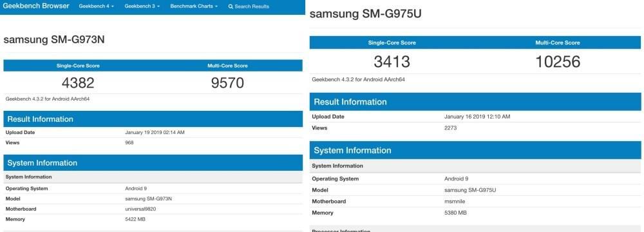
Task: Click Upload Date label in SM-G973N panel
Action: pos(20,133)
